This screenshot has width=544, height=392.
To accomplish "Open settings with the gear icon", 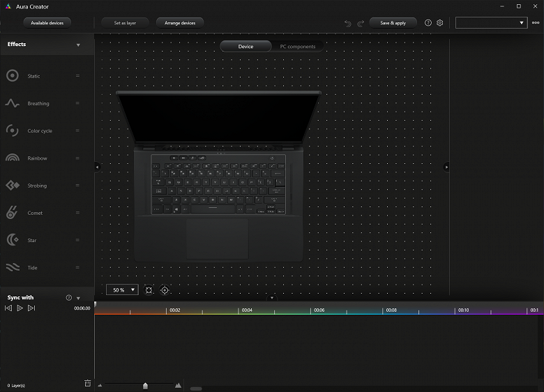I will coord(440,23).
